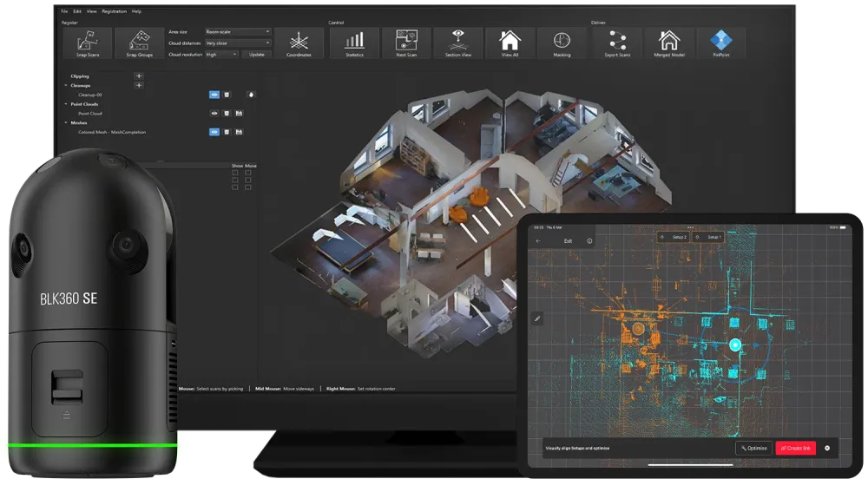Delete the Point Cloud item
The height and width of the screenshot is (492, 868).
click(x=227, y=114)
